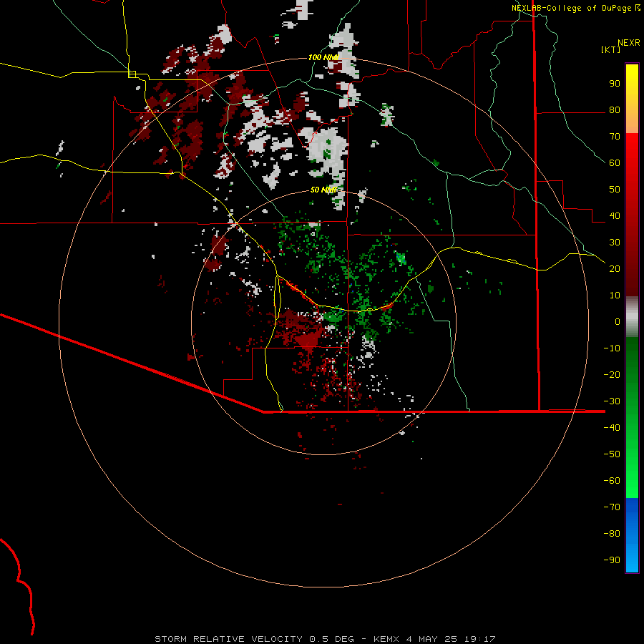Click the 100 NM range ring label
The height and width of the screenshot is (644, 644).
click(323, 57)
